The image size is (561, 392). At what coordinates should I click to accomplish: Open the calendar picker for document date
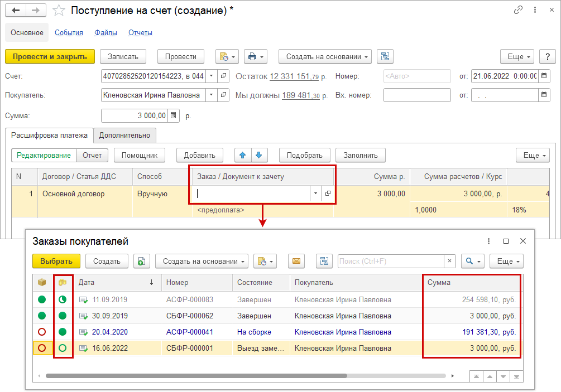(x=544, y=76)
